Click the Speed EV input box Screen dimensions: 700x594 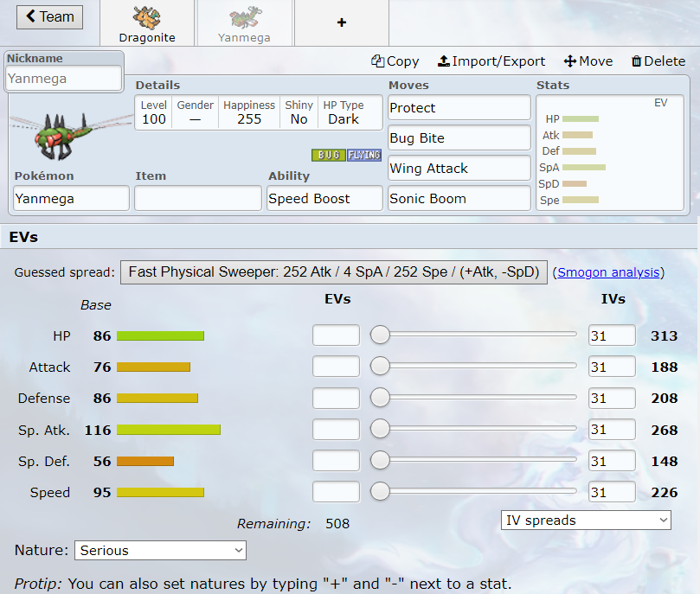pos(337,492)
